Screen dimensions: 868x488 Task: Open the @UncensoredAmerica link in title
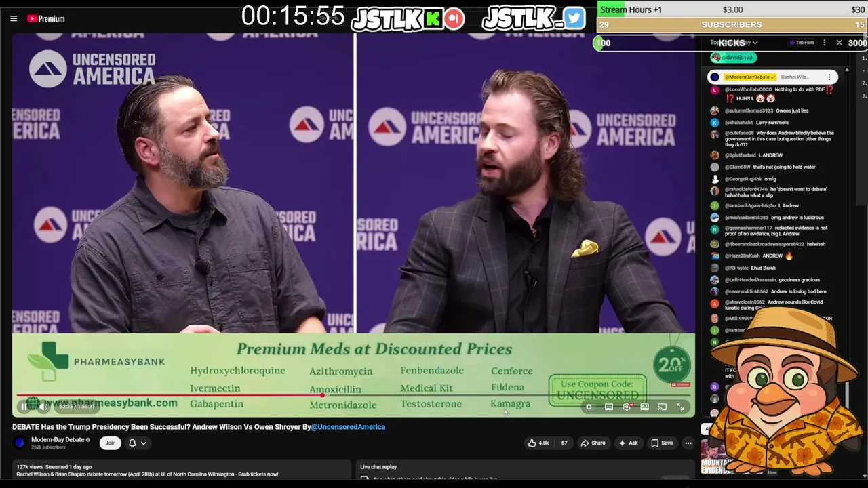348,427
